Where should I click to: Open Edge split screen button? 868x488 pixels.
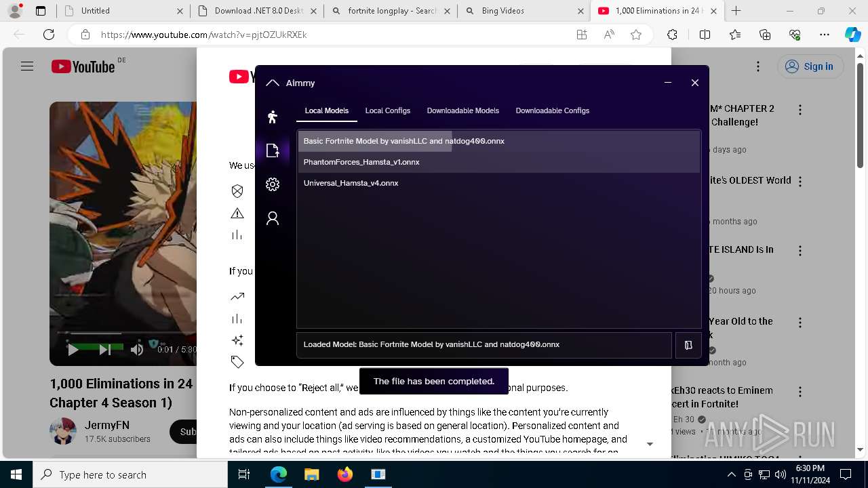pyautogui.click(x=705, y=35)
